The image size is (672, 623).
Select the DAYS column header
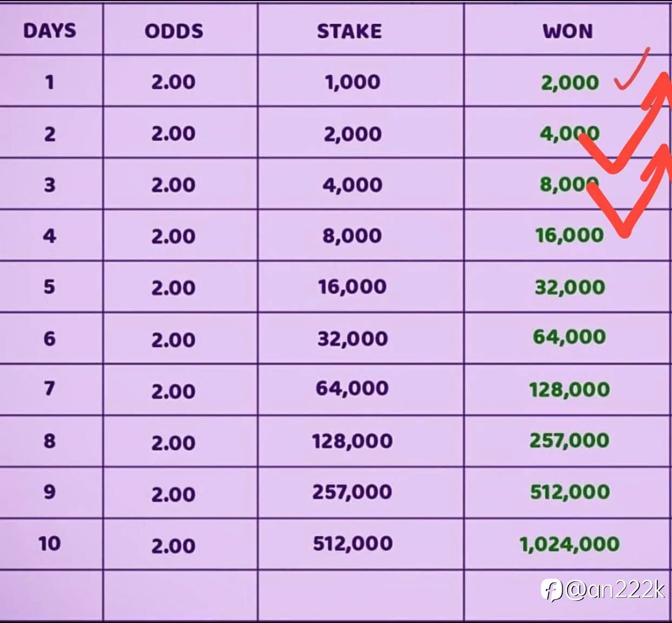(x=50, y=31)
